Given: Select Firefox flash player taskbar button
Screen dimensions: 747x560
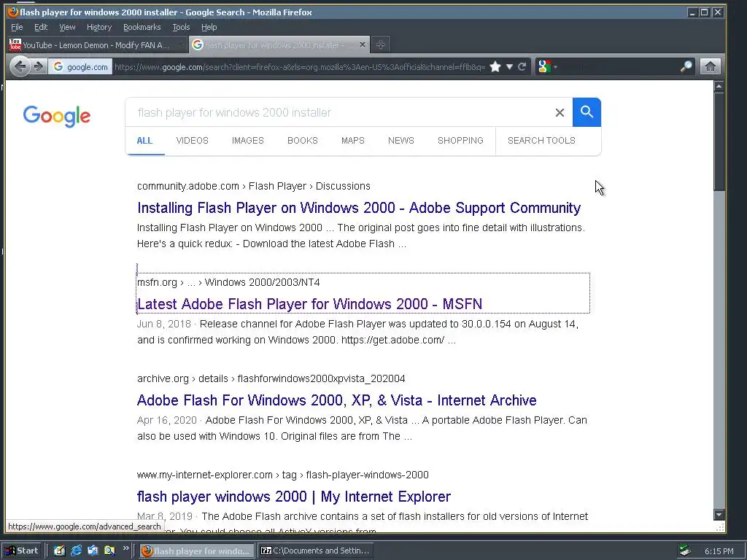Looking at the screenshot, I should (x=197, y=551).
